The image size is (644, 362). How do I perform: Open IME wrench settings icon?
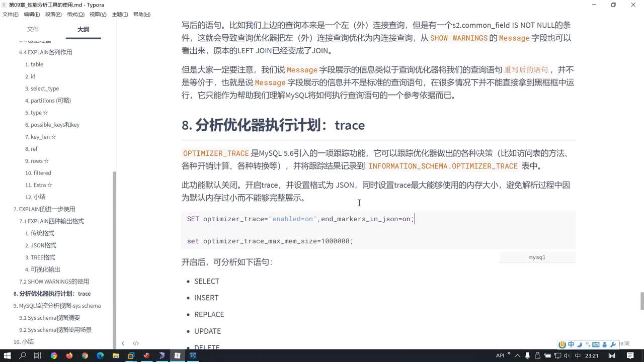pyautogui.click(x=613, y=344)
